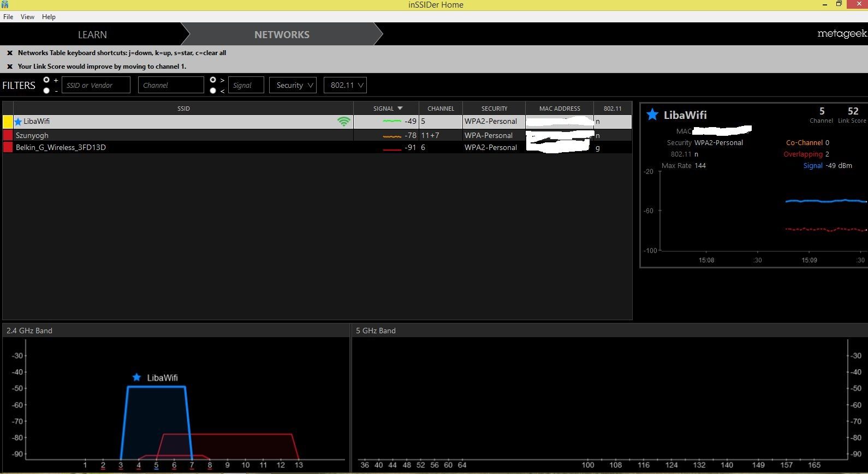Open the Security filter dropdown

293,85
